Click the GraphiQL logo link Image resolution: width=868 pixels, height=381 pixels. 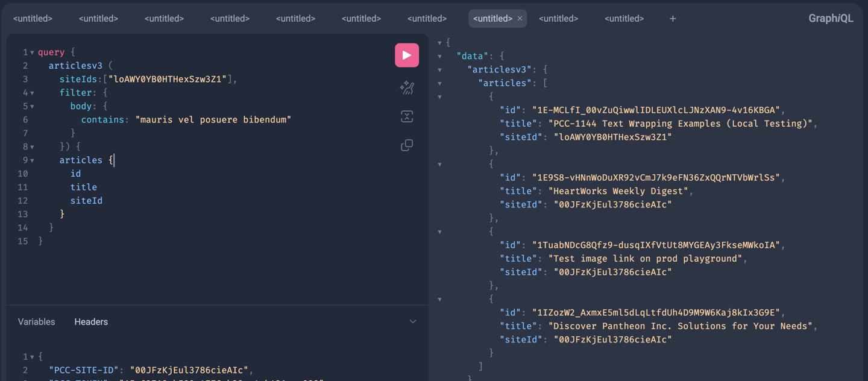[x=830, y=19]
